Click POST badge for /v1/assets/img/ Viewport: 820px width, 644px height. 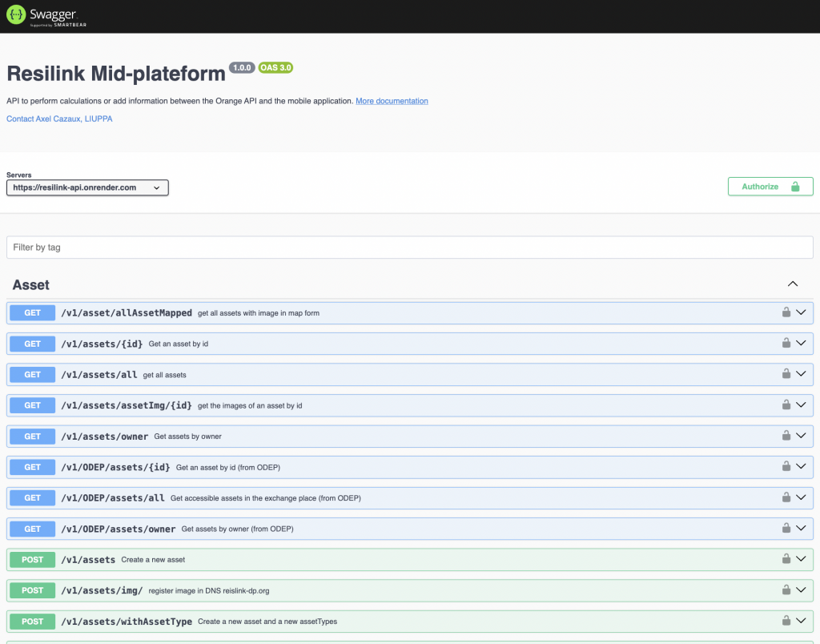(x=32, y=590)
